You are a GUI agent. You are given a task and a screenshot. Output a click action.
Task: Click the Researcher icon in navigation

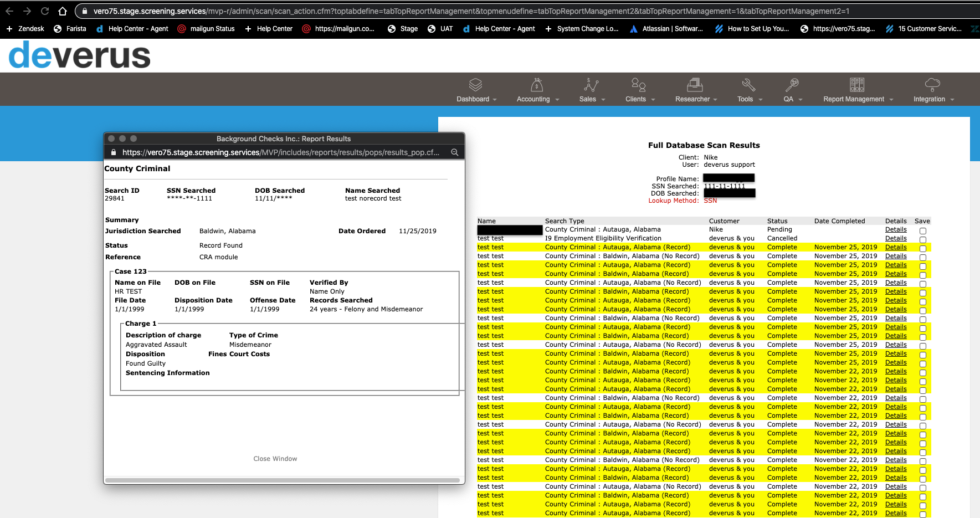click(x=695, y=85)
